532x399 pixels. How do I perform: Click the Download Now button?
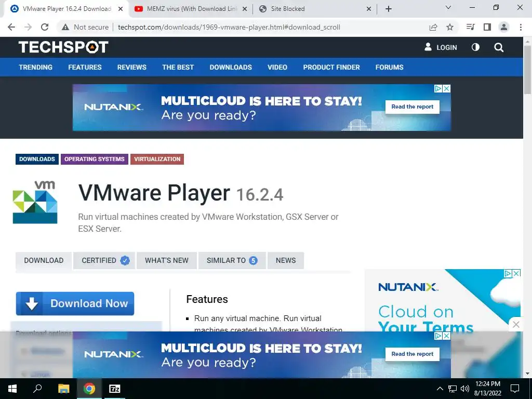coord(75,303)
